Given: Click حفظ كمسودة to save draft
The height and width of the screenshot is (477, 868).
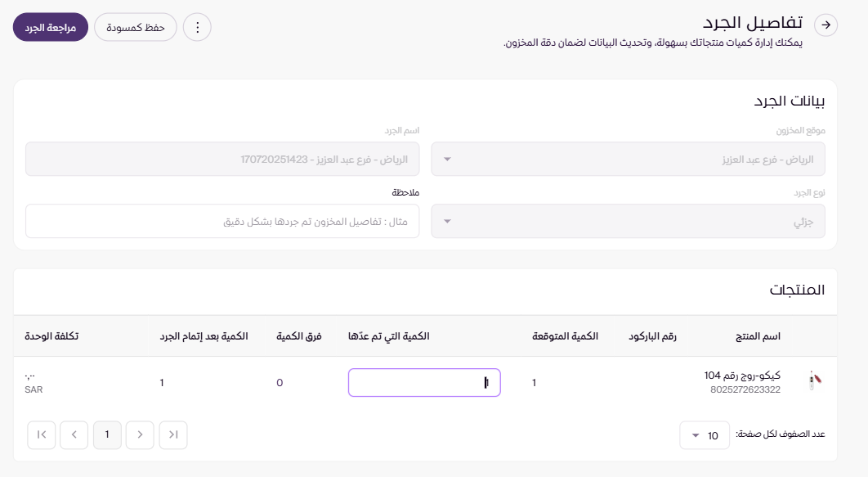Looking at the screenshot, I should click(x=136, y=27).
